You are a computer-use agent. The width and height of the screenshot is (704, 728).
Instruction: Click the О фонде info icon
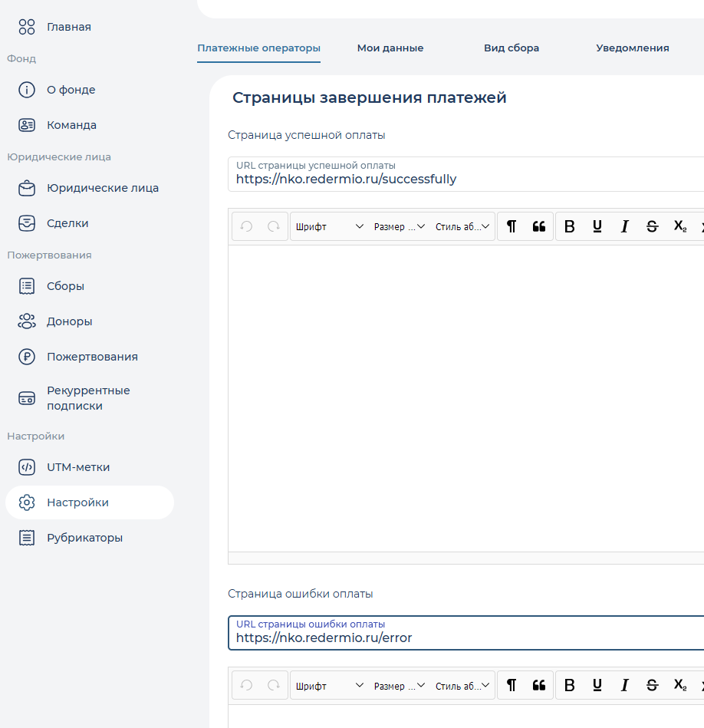[x=26, y=90]
